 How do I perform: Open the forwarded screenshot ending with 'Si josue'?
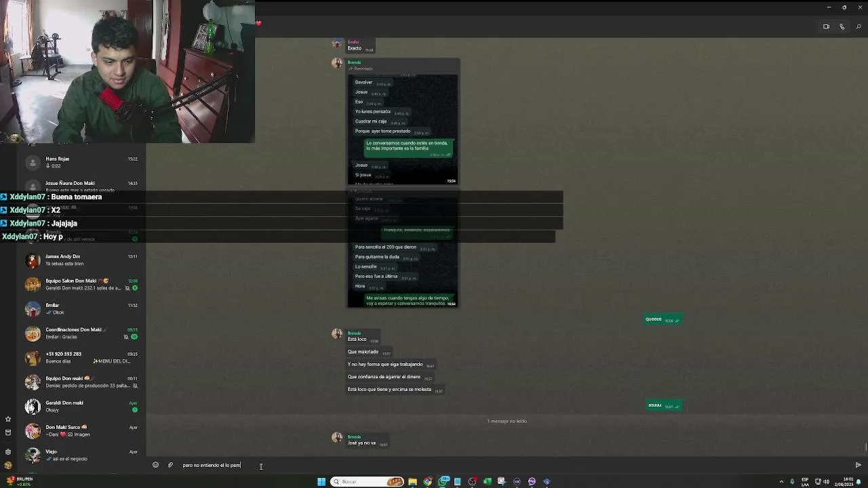(x=403, y=129)
